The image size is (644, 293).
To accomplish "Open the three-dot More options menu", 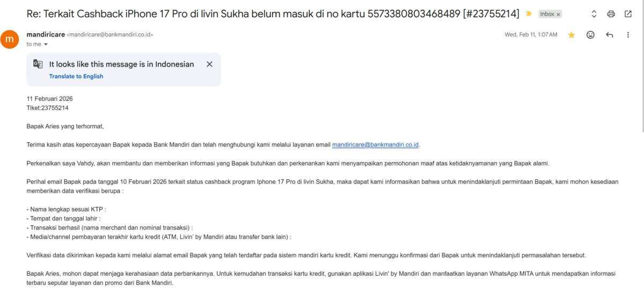I will (628, 35).
